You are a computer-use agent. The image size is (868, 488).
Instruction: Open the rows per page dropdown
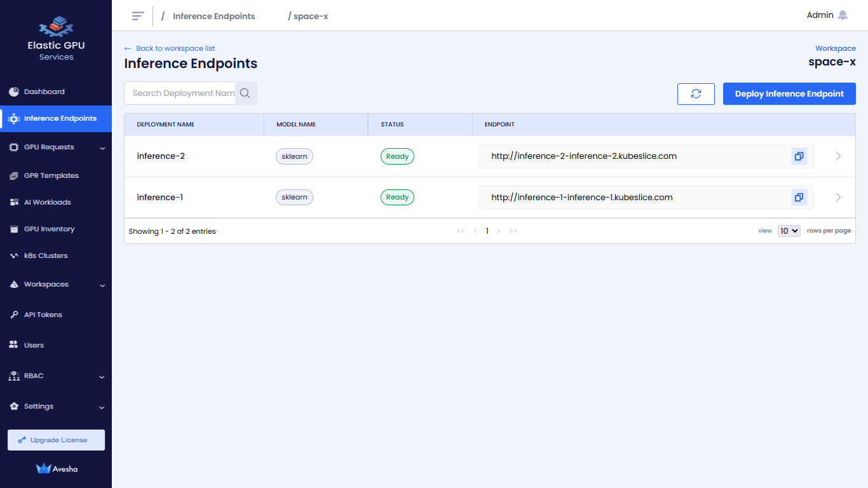[x=789, y=231]
